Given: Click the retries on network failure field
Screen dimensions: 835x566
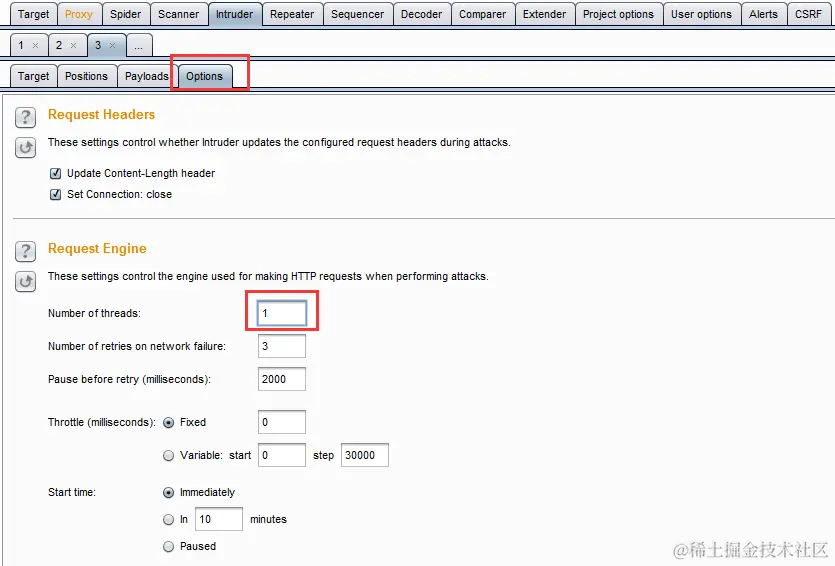Looking at the screenshot, I should (x=282, y=346).
